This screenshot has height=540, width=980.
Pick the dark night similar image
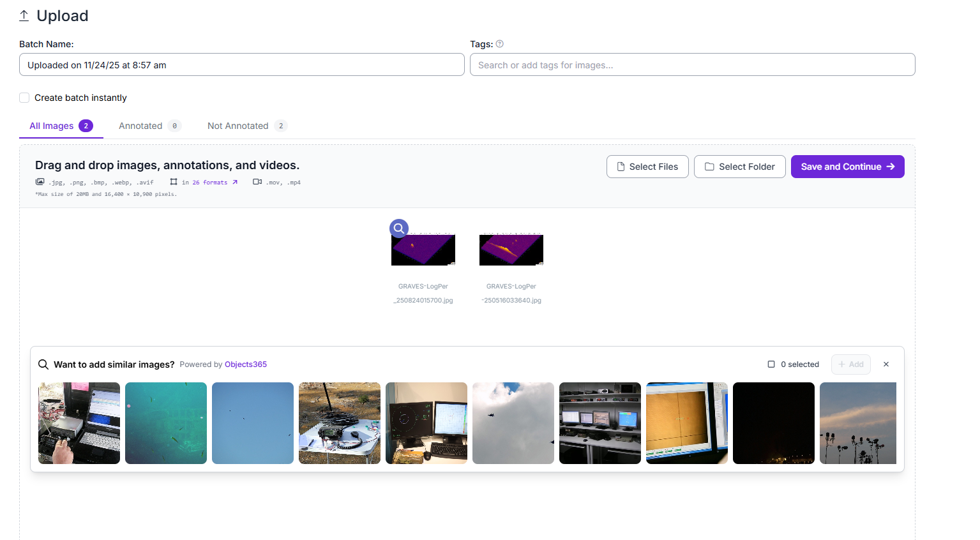pos(774,423)
